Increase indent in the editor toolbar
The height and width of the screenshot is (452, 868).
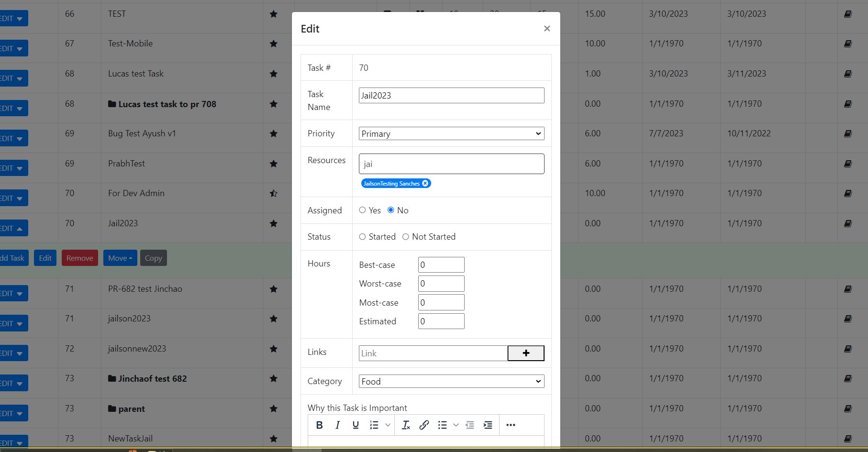click(x=488, y=425)
